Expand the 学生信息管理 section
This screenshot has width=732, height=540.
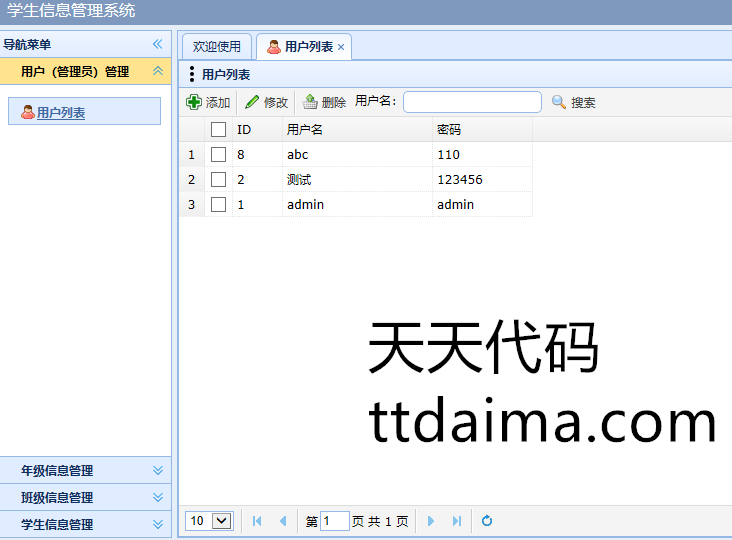(157, 525)
